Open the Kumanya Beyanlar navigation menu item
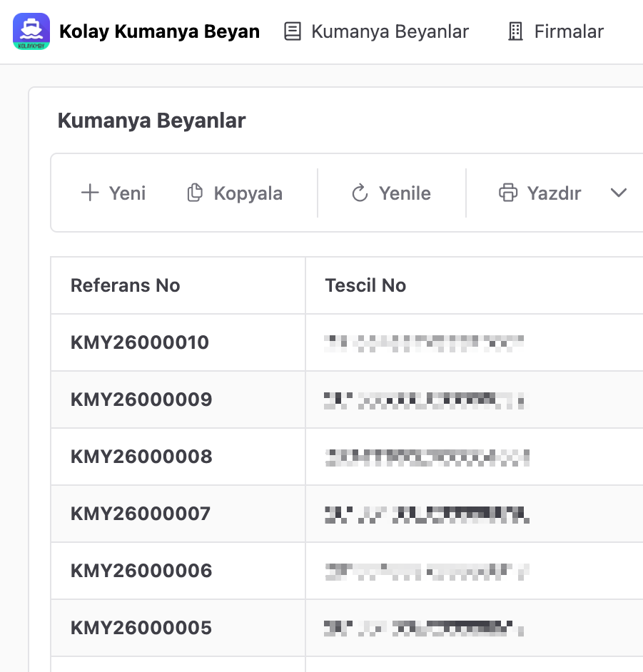Viewport: 643px width, 672px height. pos(377,31)
